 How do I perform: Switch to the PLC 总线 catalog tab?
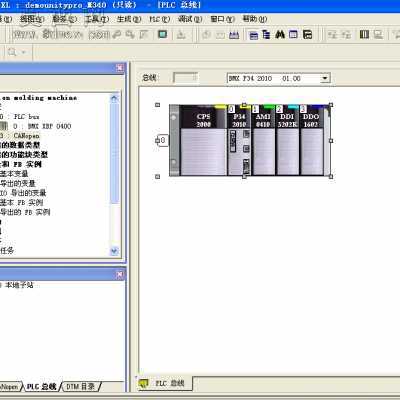tap(41, 387)
